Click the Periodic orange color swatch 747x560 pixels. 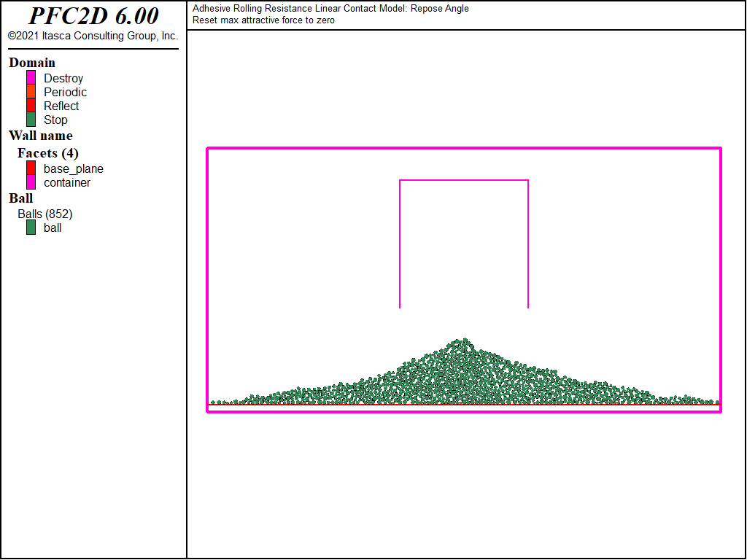31,91
